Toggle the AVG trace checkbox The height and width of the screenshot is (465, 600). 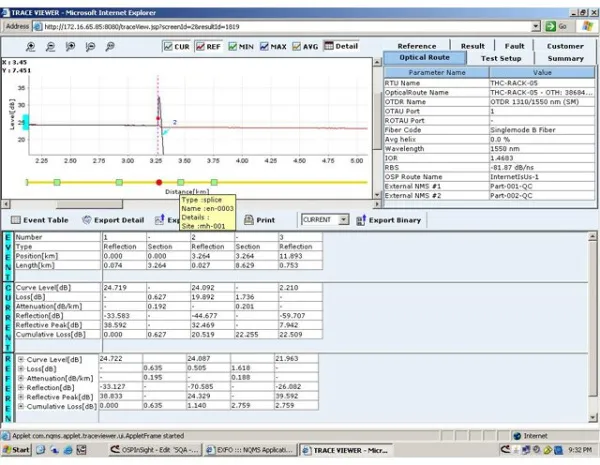298,46
